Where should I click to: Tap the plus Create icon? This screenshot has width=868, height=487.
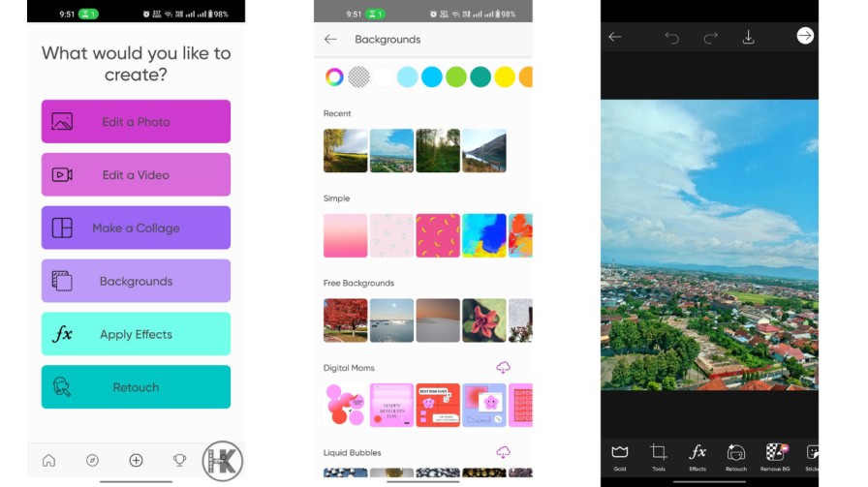click(x=136, y=460)
